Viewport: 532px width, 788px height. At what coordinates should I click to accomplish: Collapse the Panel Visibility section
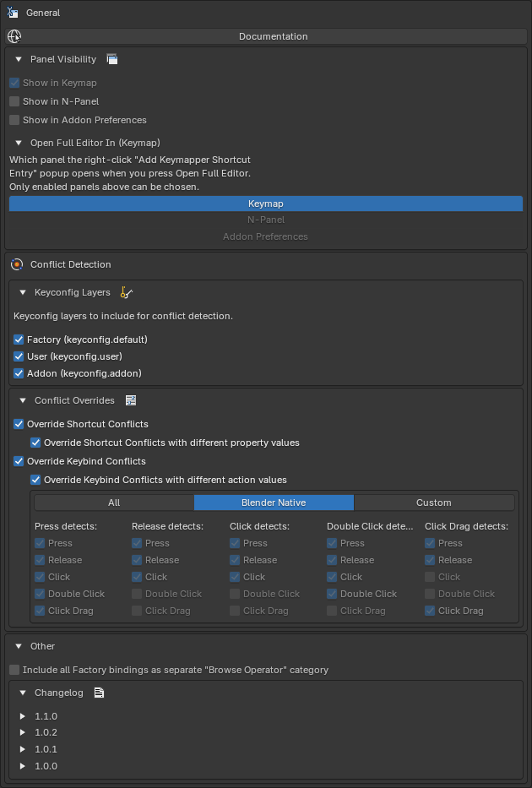[x=19, y=59]
